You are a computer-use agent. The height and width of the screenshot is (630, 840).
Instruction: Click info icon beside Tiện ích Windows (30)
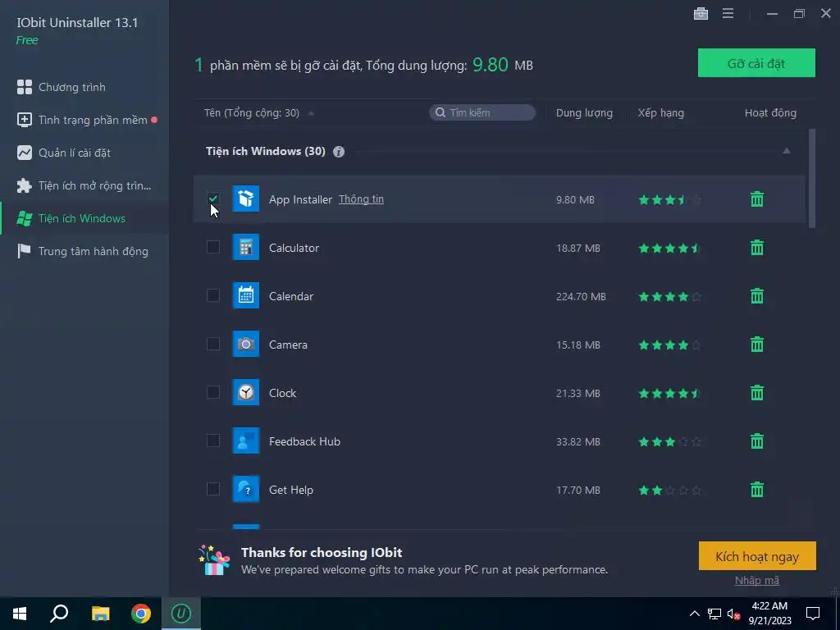339,152
